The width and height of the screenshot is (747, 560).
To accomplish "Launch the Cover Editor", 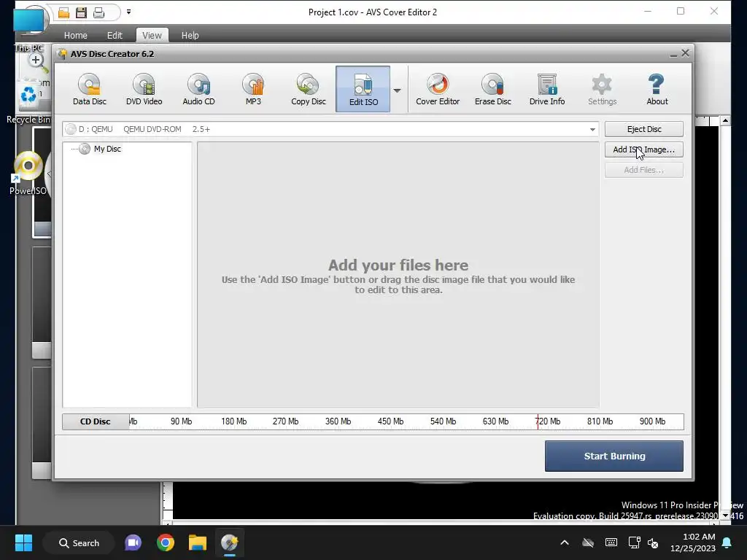I will click(x=438, y=89).
